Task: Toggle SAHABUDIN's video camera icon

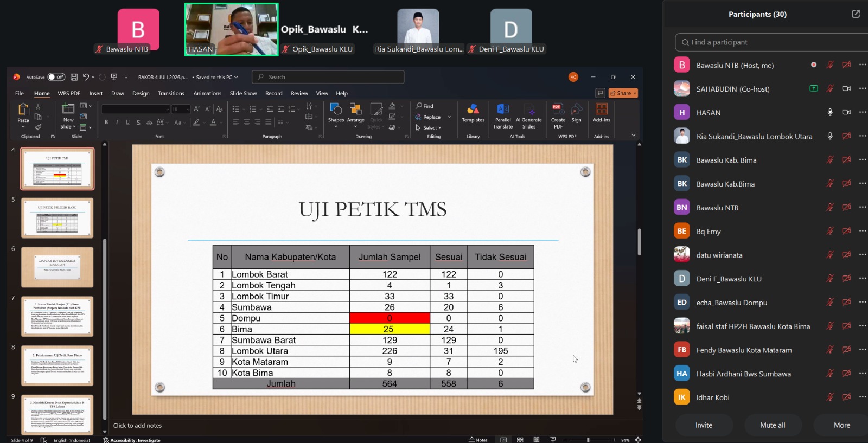Action: tap(846, 88)
